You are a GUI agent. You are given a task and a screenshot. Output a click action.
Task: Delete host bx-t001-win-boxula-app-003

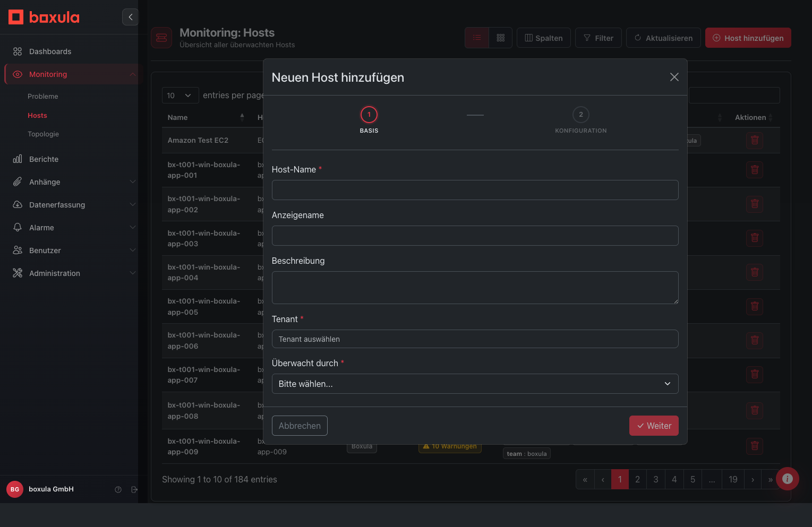coord(755,238)
